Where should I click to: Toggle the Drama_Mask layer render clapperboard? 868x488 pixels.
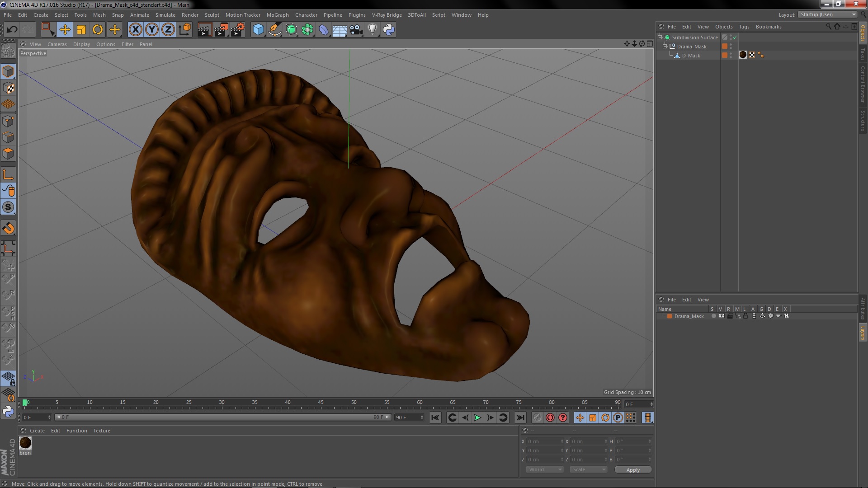pyautogui.click(x=730, y=316)
